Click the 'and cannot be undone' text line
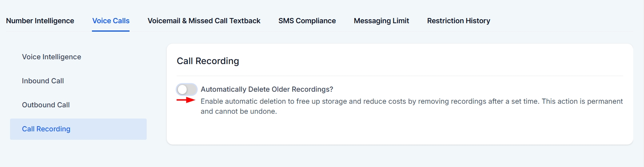Image resolution: width=644 pixels, height=167 pixels. (x=239, y=111)
